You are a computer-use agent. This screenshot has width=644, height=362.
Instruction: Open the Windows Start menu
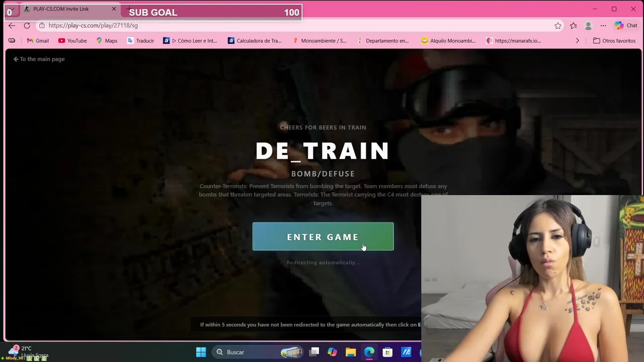pos(201,352)
